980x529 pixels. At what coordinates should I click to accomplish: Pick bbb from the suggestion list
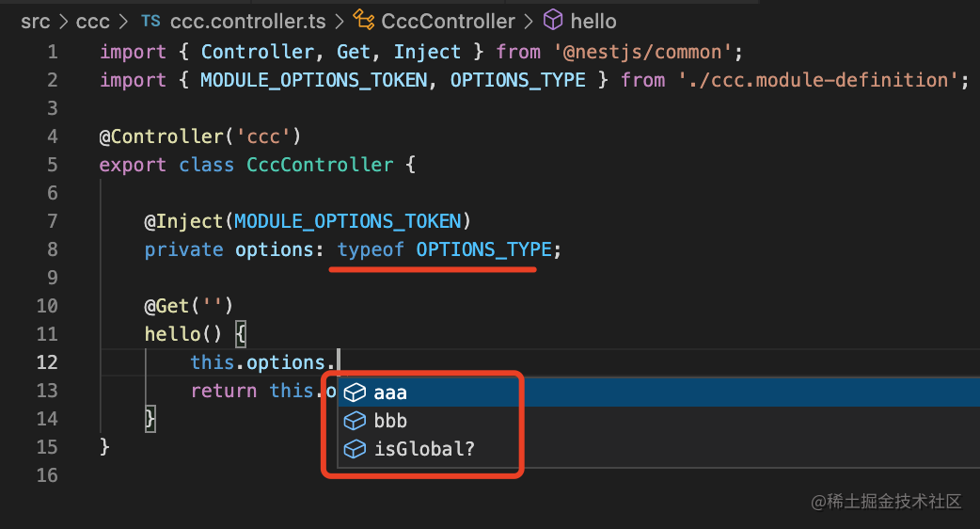pos(390,421)
